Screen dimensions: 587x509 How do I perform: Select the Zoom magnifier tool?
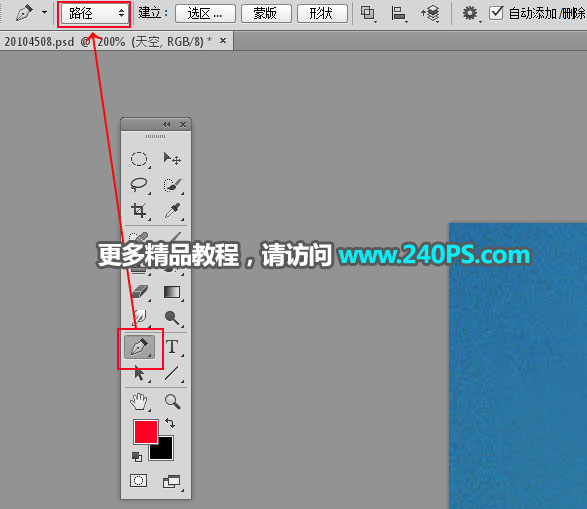point(172,402)
